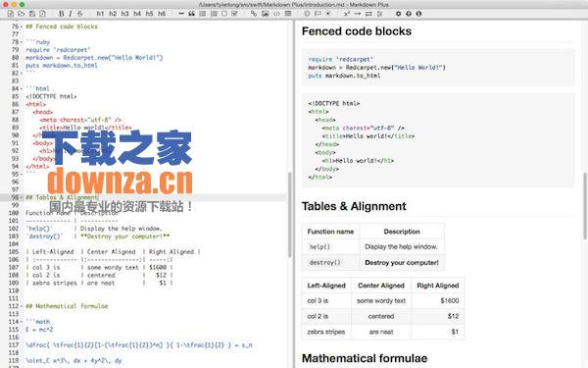Create a new file from the toolbar
The height and width of the screenshot is (368, 588).
[11, 14]
